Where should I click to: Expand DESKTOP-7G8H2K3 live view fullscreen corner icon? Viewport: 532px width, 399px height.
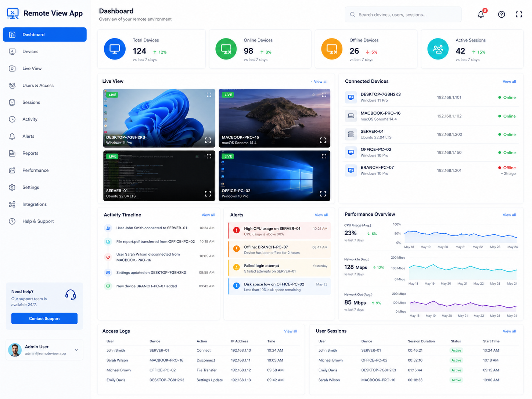coord(208,140)
